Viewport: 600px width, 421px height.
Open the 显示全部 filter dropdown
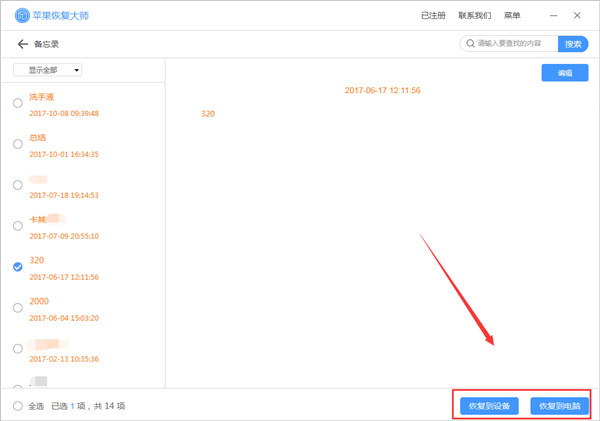48,70
